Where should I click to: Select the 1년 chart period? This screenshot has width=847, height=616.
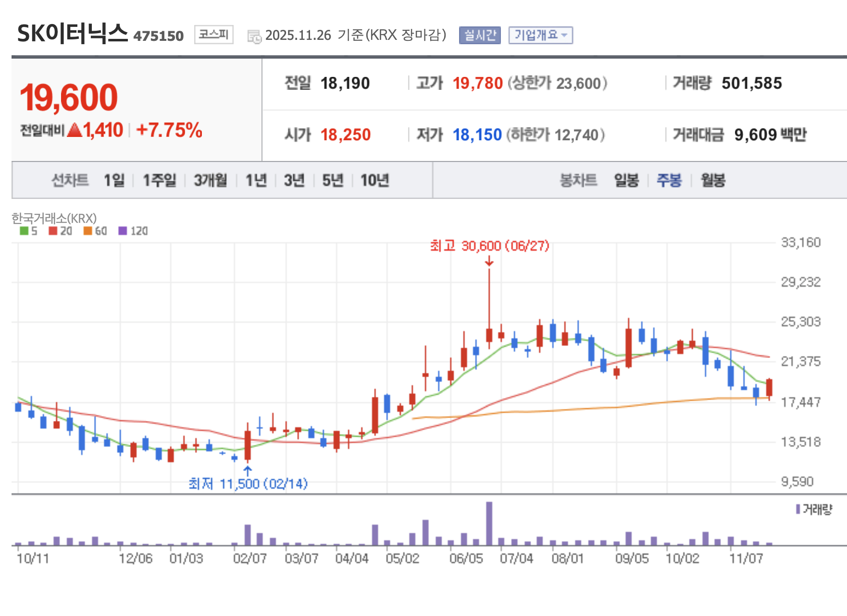click(256, 180)
